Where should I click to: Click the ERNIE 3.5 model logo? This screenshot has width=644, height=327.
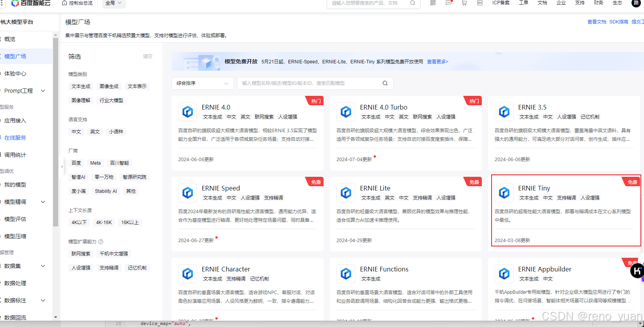tap(504, 112)
